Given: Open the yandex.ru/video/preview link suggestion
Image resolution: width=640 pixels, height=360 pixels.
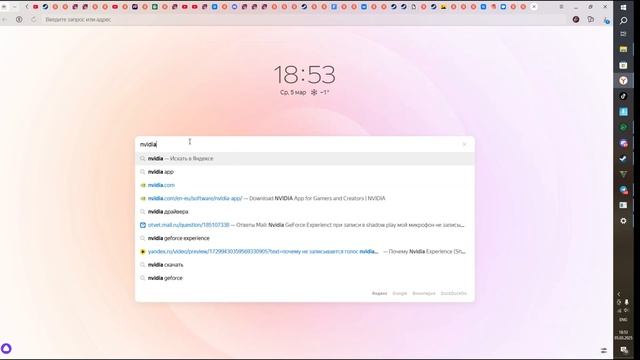Looking at the screenshot, I should [304, 251].
